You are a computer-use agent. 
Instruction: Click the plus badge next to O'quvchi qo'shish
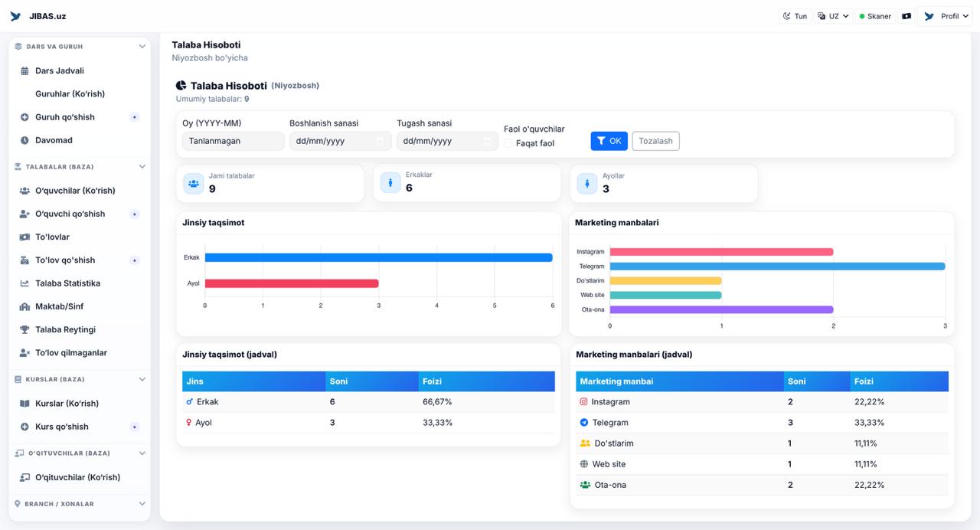click(x=135, y=214)
